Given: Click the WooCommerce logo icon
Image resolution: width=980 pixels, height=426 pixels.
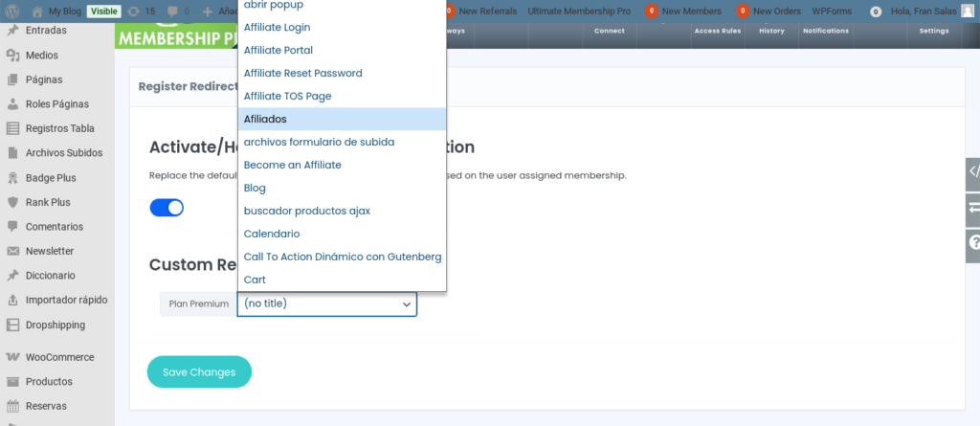Looking at the screenshot, I should (12, 357).
